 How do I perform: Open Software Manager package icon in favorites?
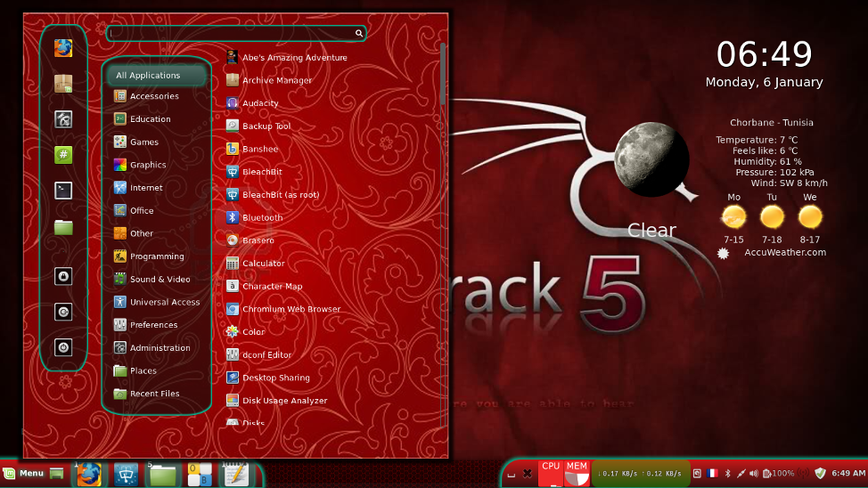click(x=63, y=84)
